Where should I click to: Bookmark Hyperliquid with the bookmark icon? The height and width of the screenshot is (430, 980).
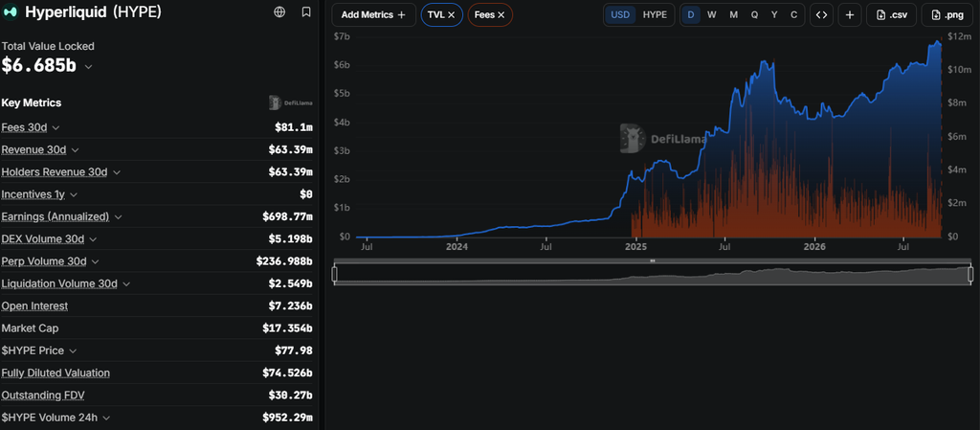click(305, 11)
